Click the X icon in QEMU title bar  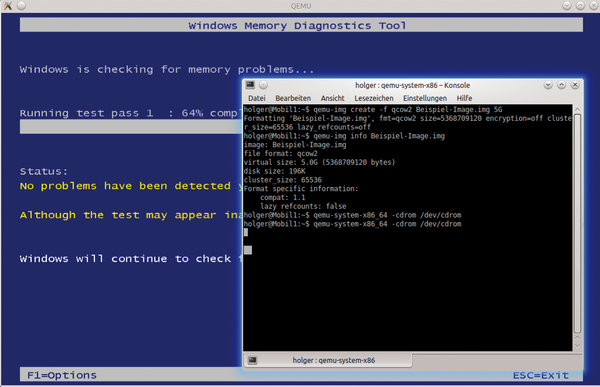(x=8, y=5)
